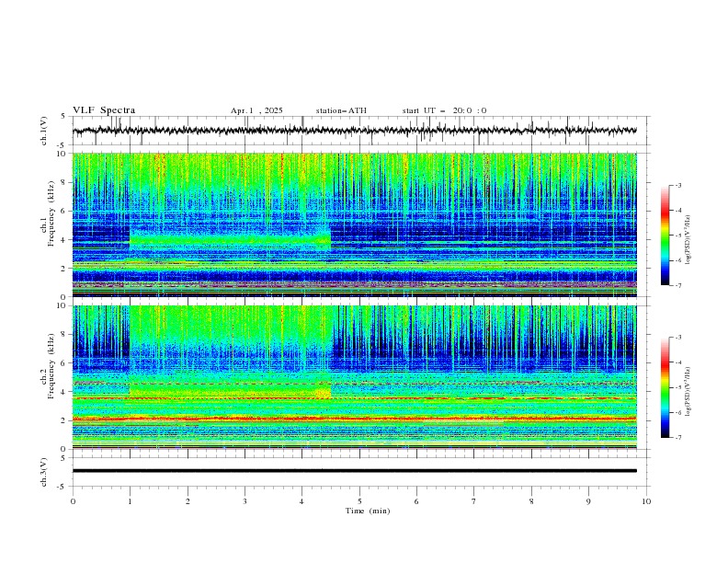
Task: Click the ch.2 spectrogram color bar
Action: coord(665,387)
